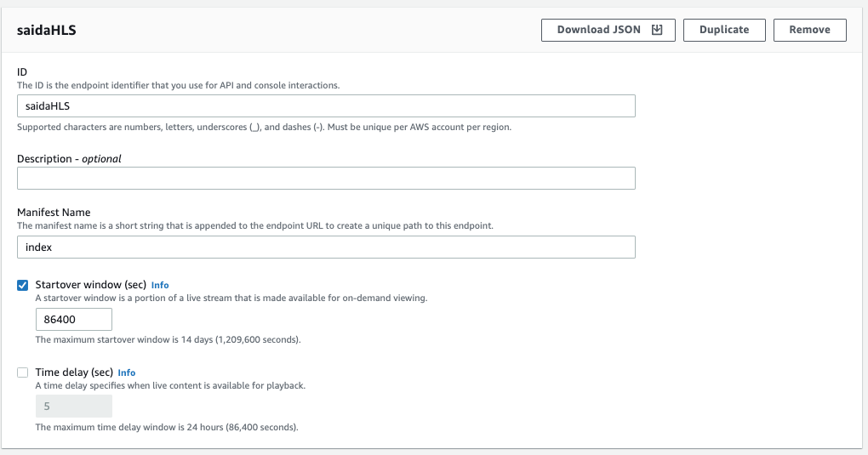This screenshot has height=455, width=868.
Task: Click the Startover window (sec) label
Action: pyautogui.click(x=91, y=285)
